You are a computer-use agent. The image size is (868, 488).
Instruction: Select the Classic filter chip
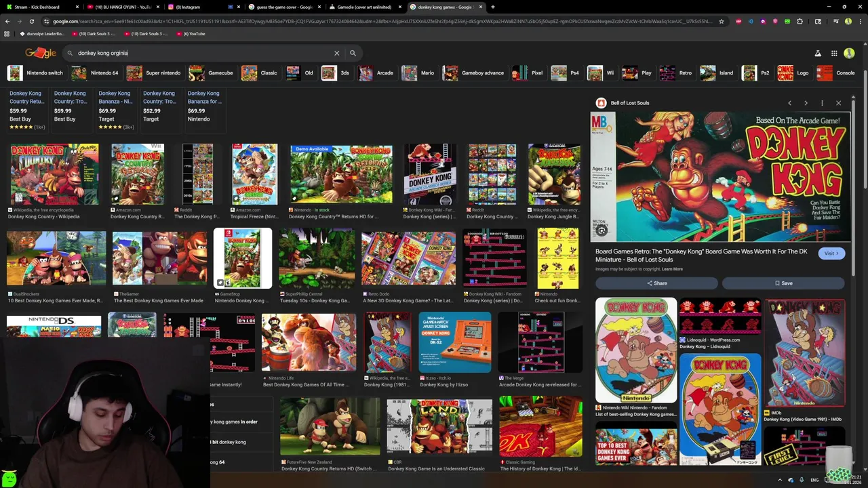pos(260,73)
